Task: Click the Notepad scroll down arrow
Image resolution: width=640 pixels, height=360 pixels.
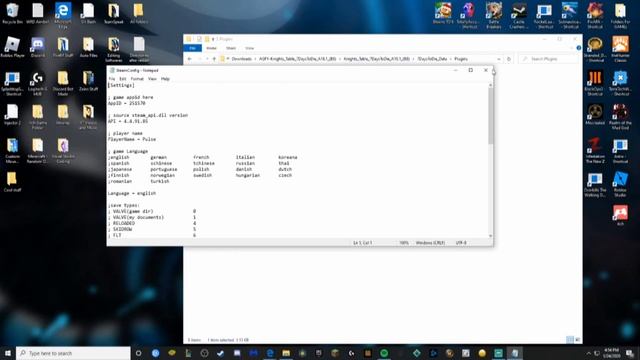Action: [x=490, y=236]
